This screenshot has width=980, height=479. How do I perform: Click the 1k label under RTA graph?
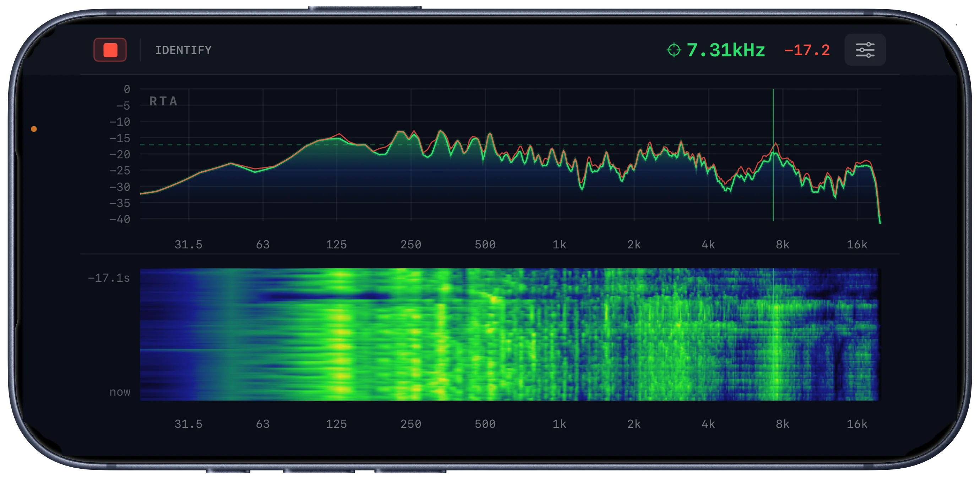(559, 244)
